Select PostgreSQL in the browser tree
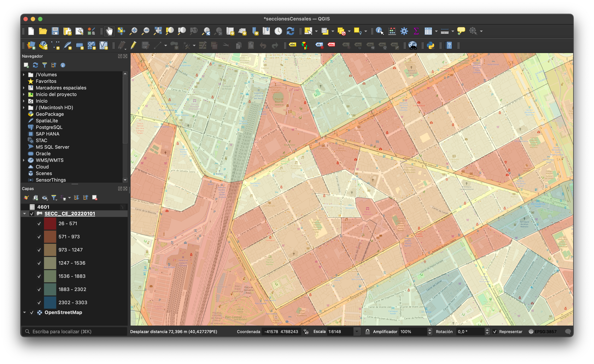 (49, 127)
